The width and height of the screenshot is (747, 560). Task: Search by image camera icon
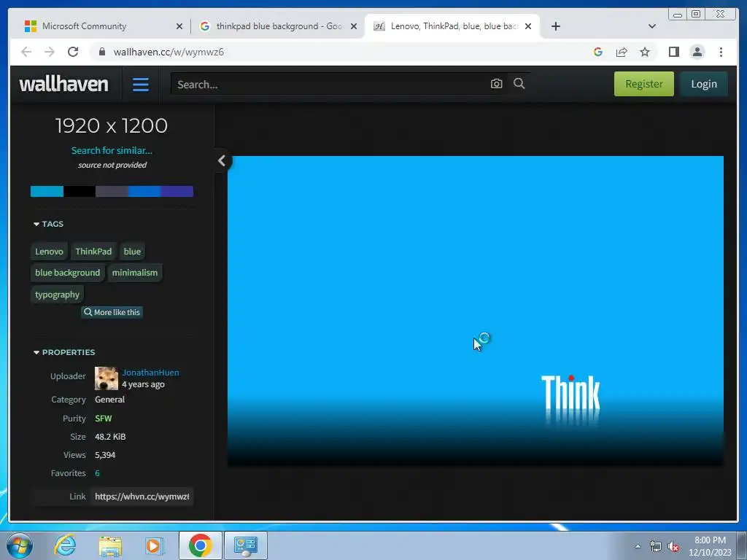click(x=496, y=84)
